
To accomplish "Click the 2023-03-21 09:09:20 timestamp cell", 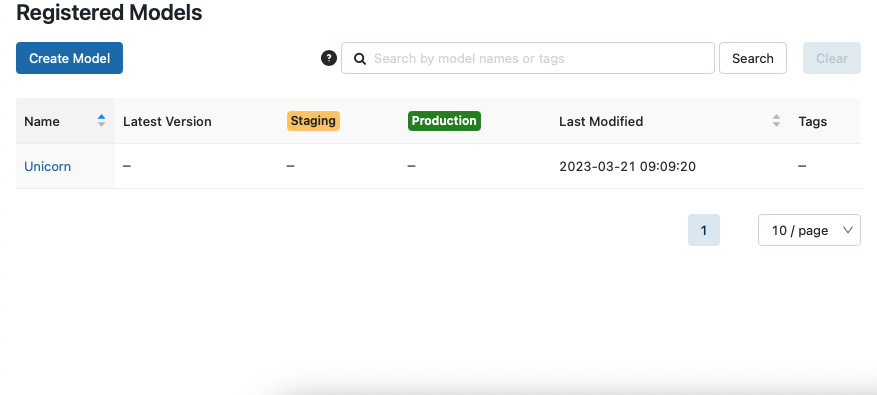I will pyautogui.click(x=628, y=166).
